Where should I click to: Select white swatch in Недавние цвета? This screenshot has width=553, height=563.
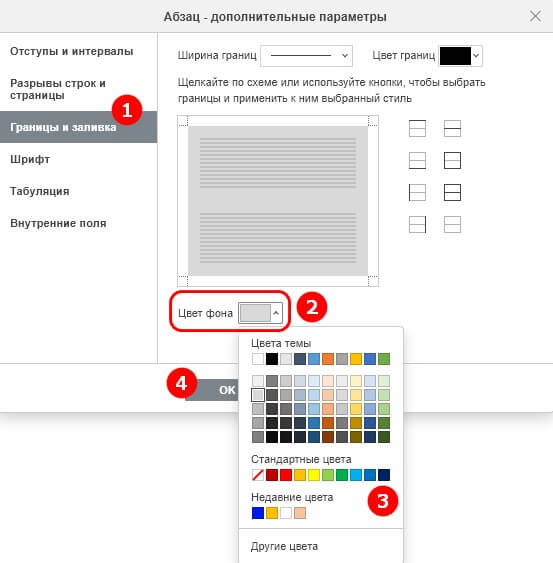tap(286, 513)
